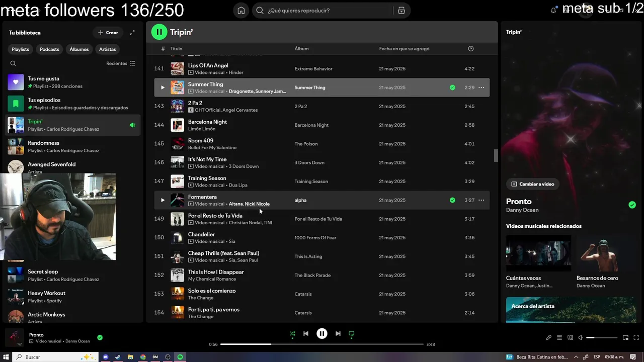This screenshot has height=362, width=644.
Task: Open Recientes sort dropdown
Action: pos(121,63)
